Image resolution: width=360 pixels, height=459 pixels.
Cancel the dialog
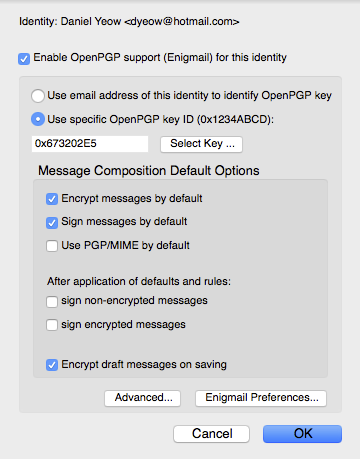pyautogui.click(x=211, y=434)
